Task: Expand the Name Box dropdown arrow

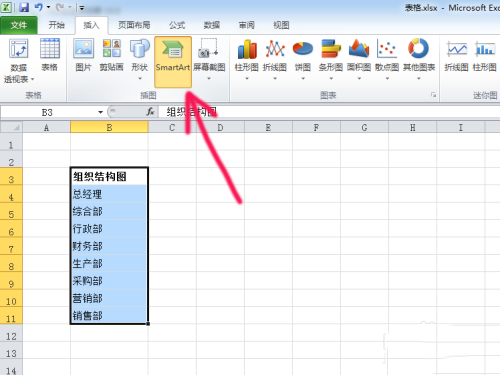Action: tap(100, 112)
